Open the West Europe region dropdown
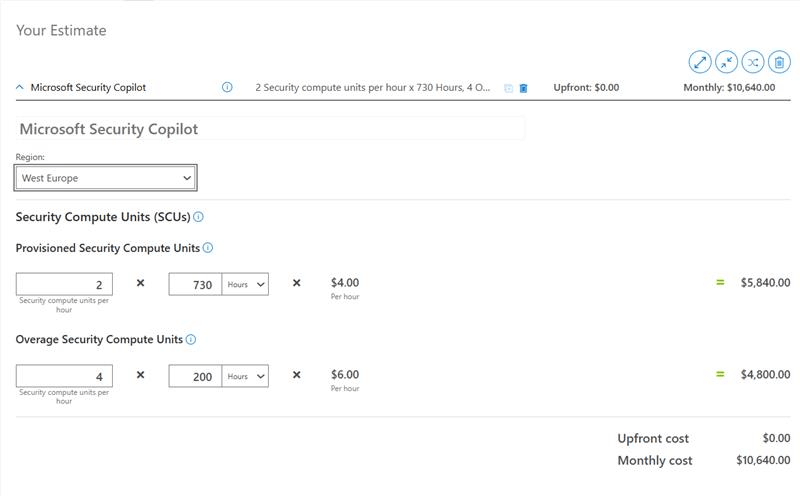800x496 pixels. pyautogui.click(x=105, y=178)
